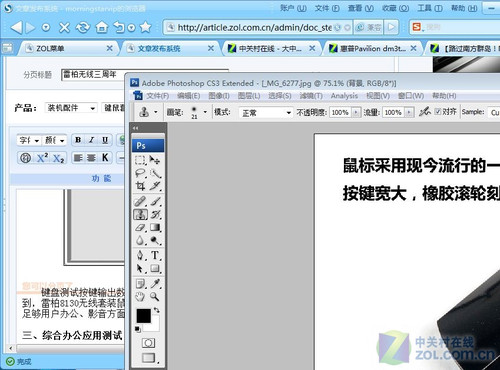Image resolution: width=500 pixels, height=370 pixels.
Task: Choose the Pen tool in Photoshop
Action: click(140, 255)
